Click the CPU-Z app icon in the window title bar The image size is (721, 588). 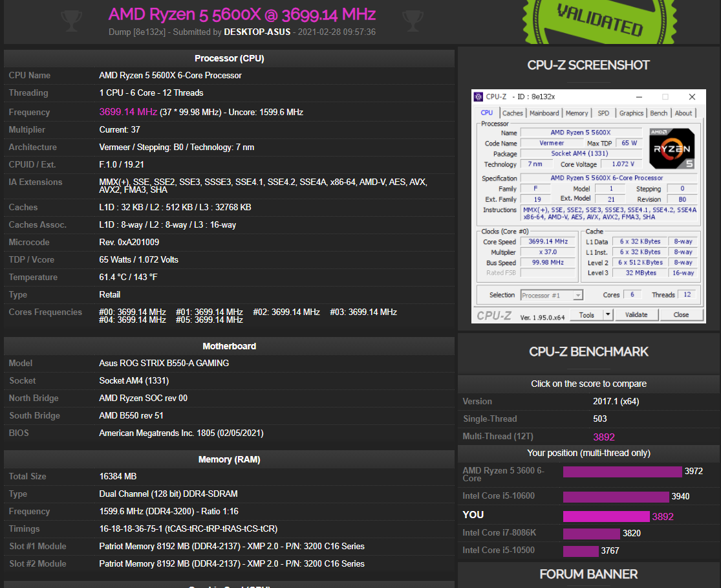click(479, 97)
